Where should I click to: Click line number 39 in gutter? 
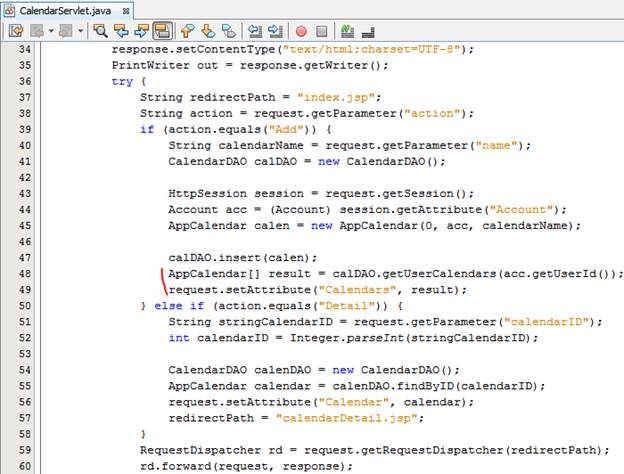pyautogui.click(x=25, y=129)
